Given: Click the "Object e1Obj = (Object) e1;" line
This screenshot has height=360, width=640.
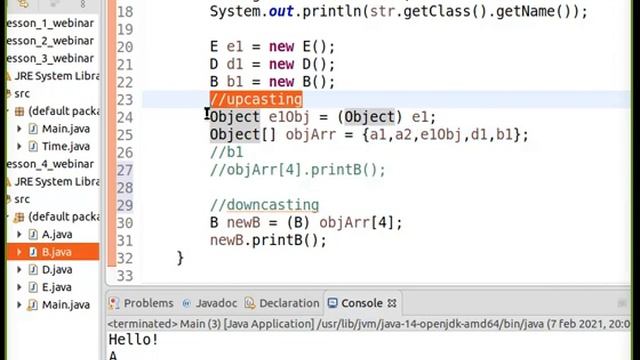Looking at the screenshot, I should (323, 117).
